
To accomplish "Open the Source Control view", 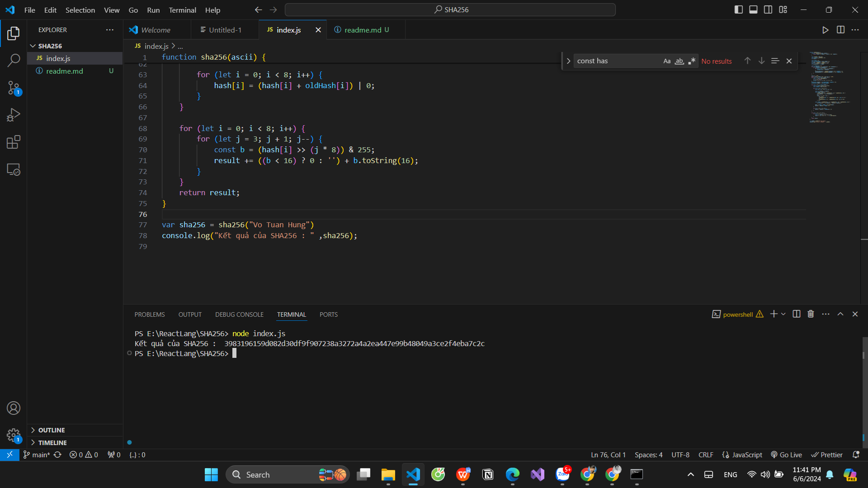I will [14, 88].
